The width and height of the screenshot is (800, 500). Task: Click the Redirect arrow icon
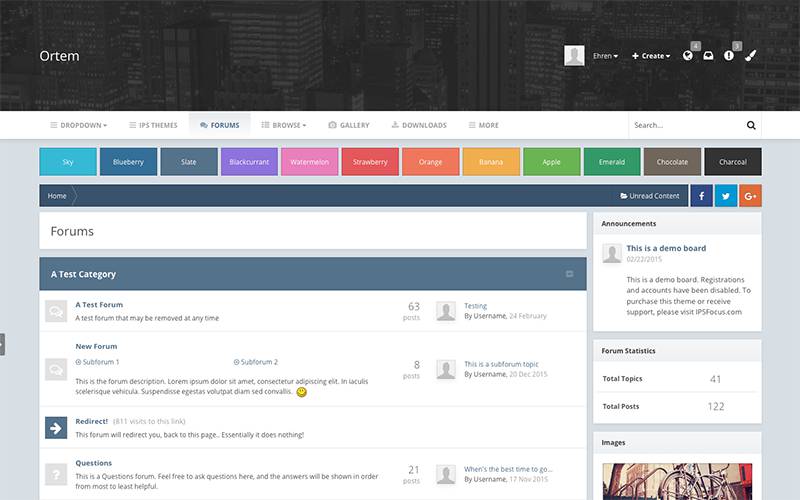tap(56, 428)
